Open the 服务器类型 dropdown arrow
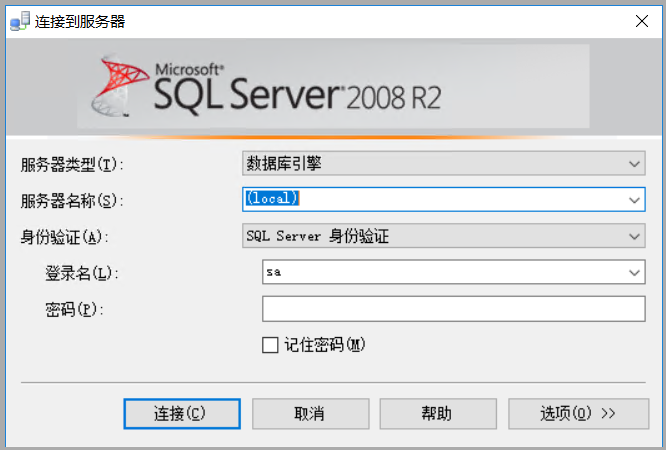666x450 pixels. point(634,164)
